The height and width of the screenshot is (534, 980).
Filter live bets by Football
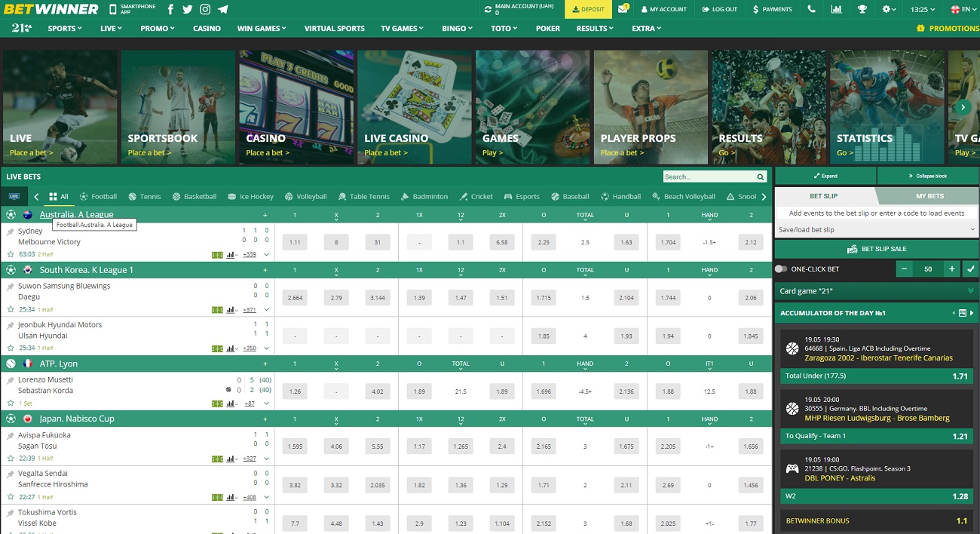coord(98,197)
